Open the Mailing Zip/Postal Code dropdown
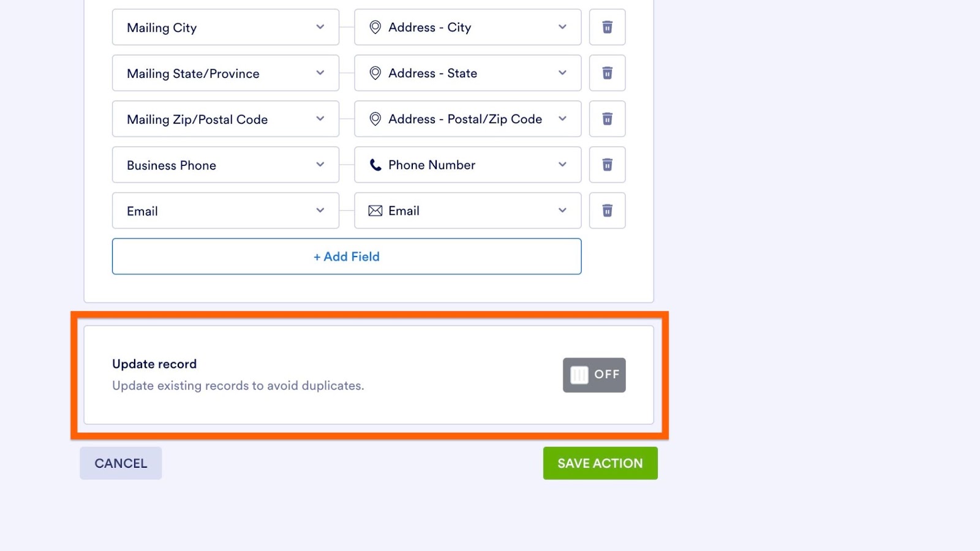Image resolution: width=980 pixels, height=551 pixels. coord(225,119)
